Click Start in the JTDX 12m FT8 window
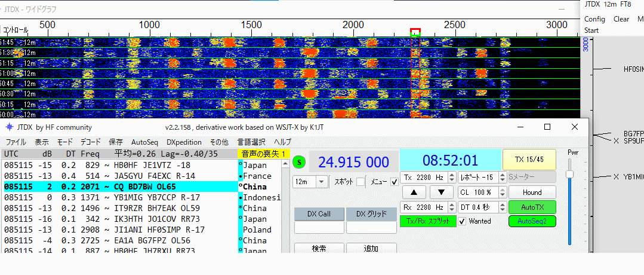 point(591,30)
